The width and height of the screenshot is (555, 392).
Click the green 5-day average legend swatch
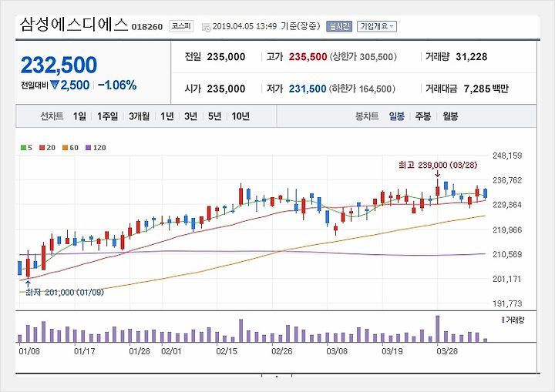click(x=23, y=148)
